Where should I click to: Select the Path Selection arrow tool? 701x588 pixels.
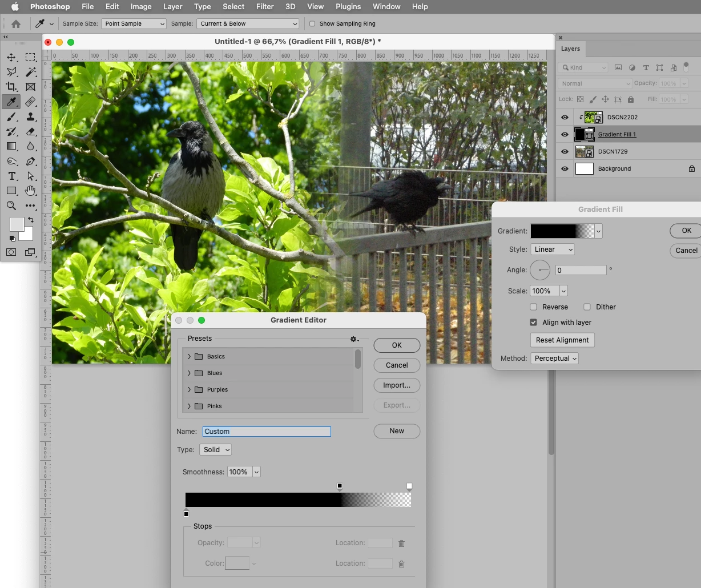click(30, 176)
